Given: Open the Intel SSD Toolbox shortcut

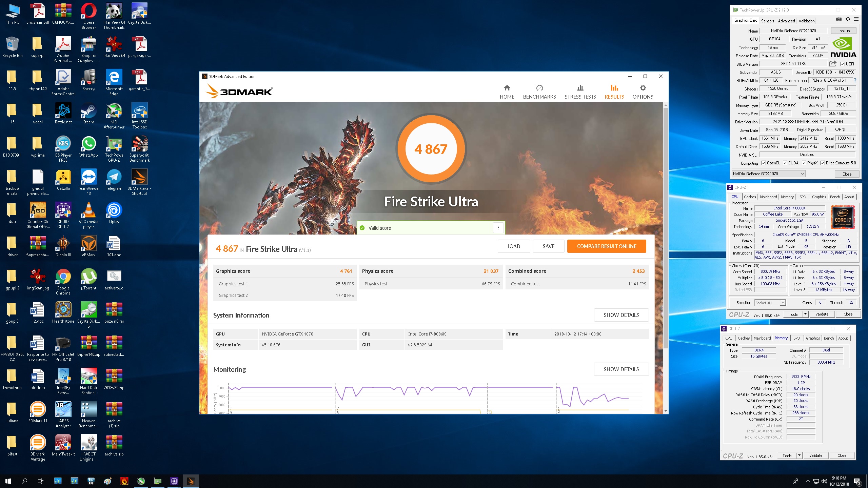Looking at the screenshot, I should (x=139, y=116).
